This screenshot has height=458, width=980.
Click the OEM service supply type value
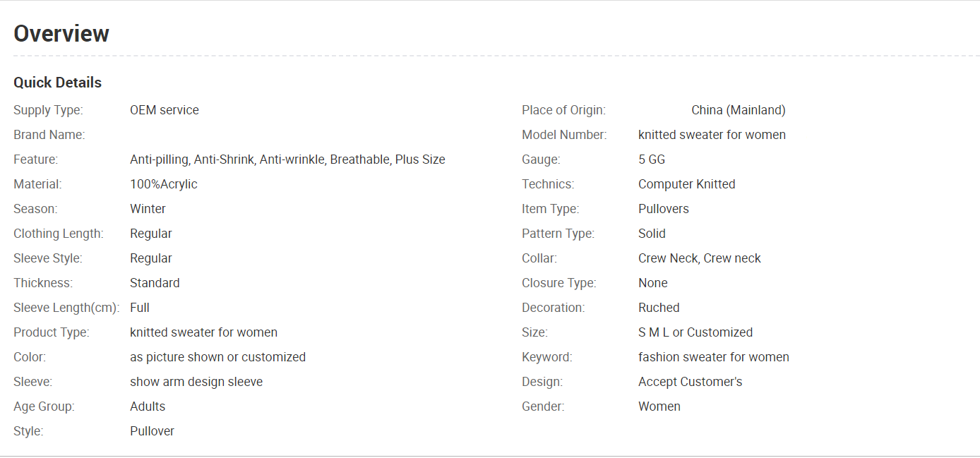(165, 110)
